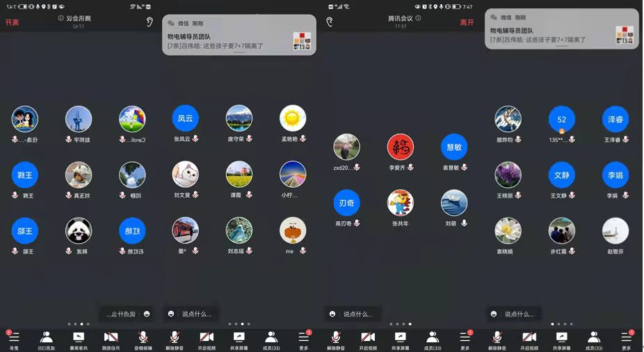Open members (33) icon below 李爱齐's participant grid
Screen dimensions: 644x352
pos(433,339)
